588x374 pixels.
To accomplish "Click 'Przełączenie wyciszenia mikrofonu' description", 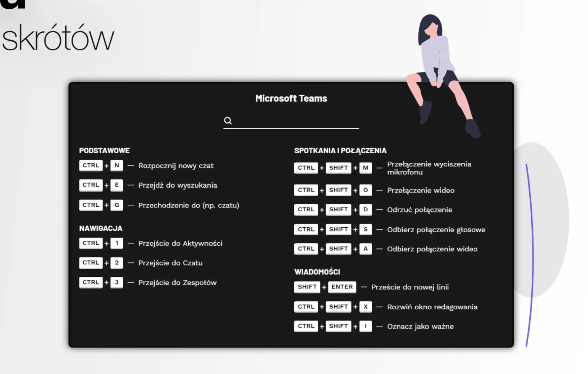I will click(x=429, y=168).
